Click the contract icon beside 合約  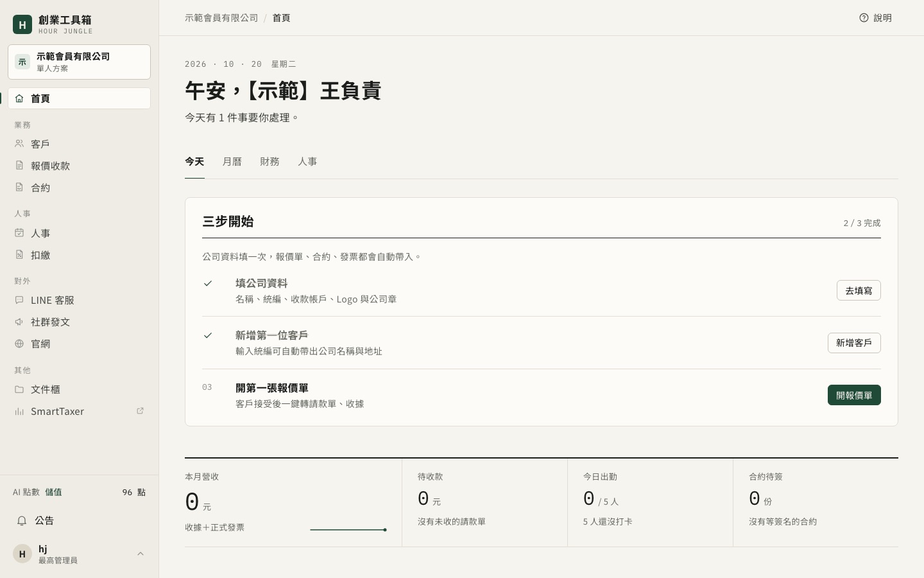click(19, 188)
